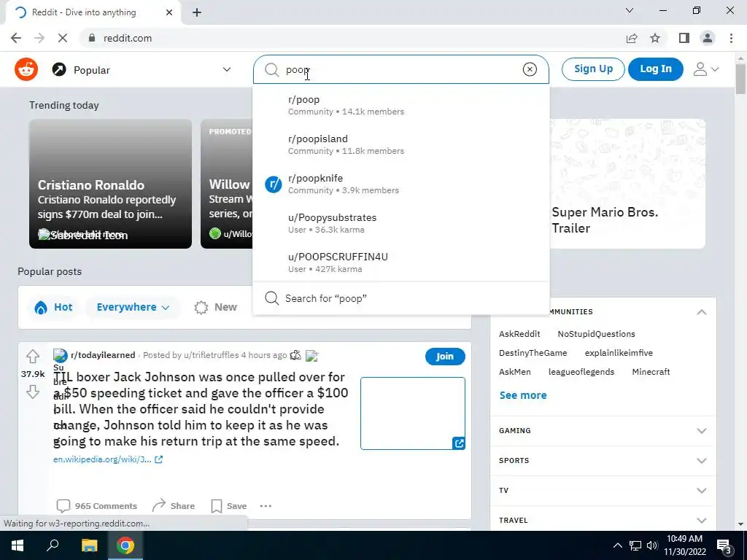Screen dimensions: 747x560
Task: Open the Popular feed dropdown
Action: click(142, 70)
